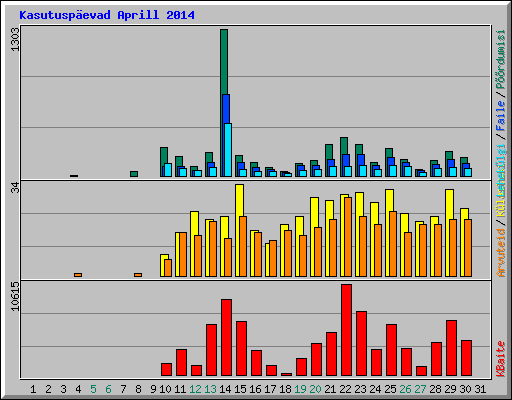Screen dimensions: 512x400
Task: Click the red KBaite bar for day 14
Action: tap(226, 337)
